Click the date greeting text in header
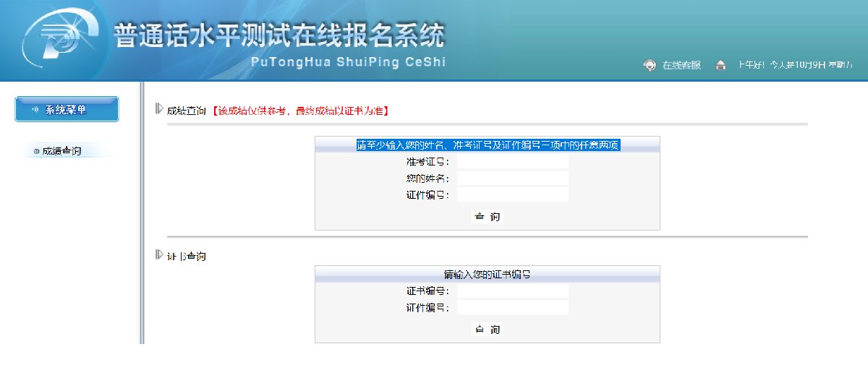Viewport: 868px width, 391px height. [795, 65]
